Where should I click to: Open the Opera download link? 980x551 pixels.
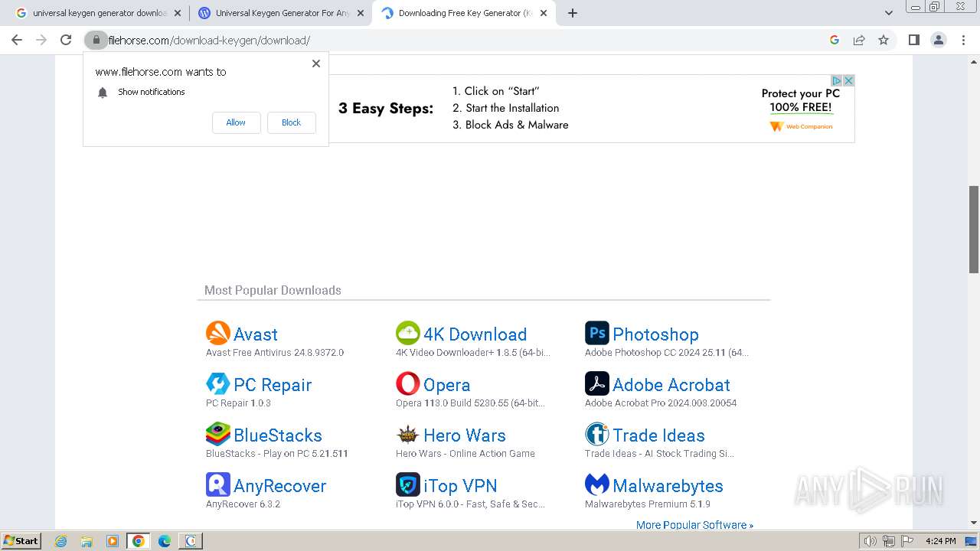(446, 385)
